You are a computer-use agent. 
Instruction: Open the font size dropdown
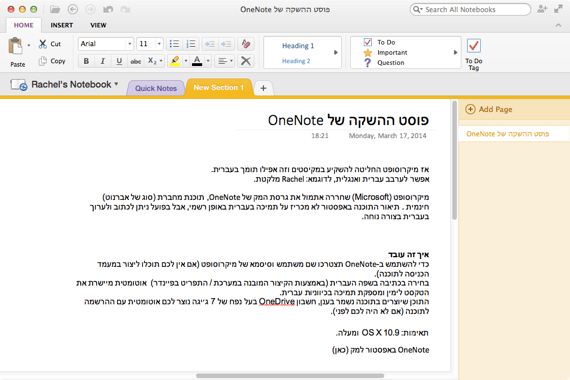tap(159, 44)
